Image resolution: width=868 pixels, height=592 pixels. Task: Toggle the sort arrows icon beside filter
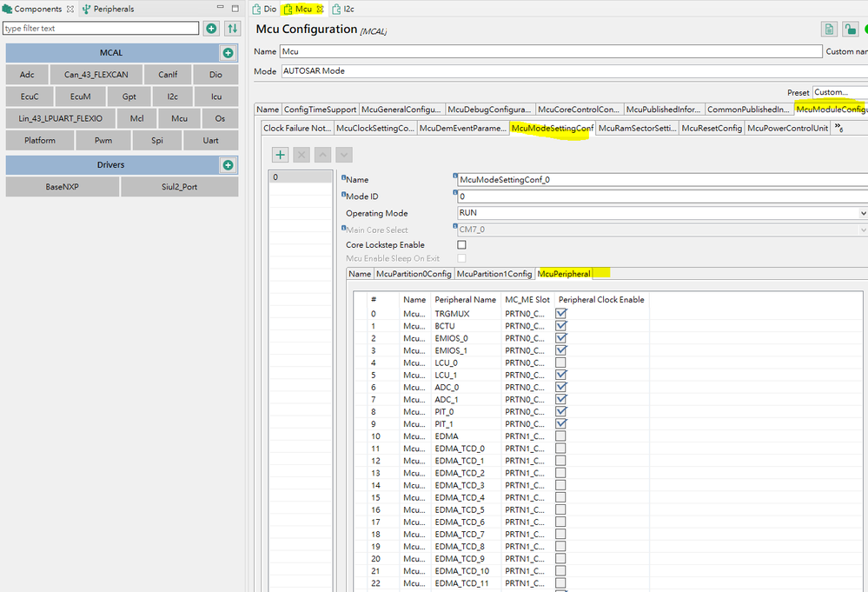[x=233, y=28]
